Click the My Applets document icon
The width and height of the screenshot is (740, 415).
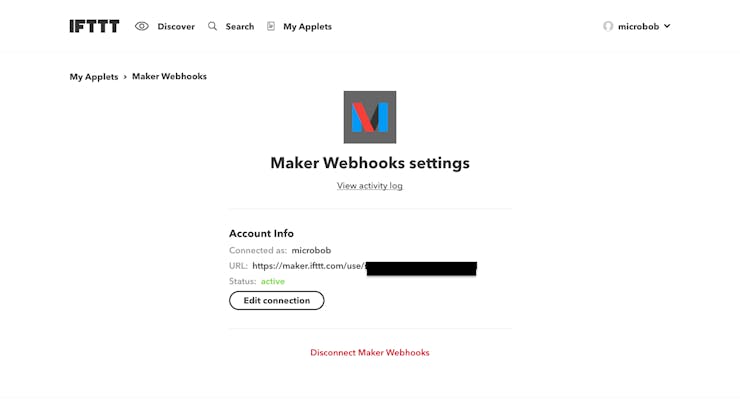(271, 26)
